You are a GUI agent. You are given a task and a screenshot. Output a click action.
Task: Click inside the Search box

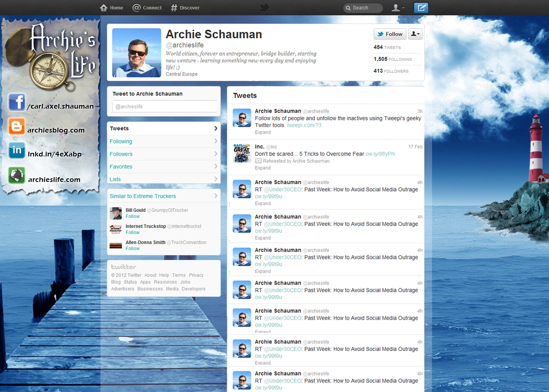[x=365, y=8]
